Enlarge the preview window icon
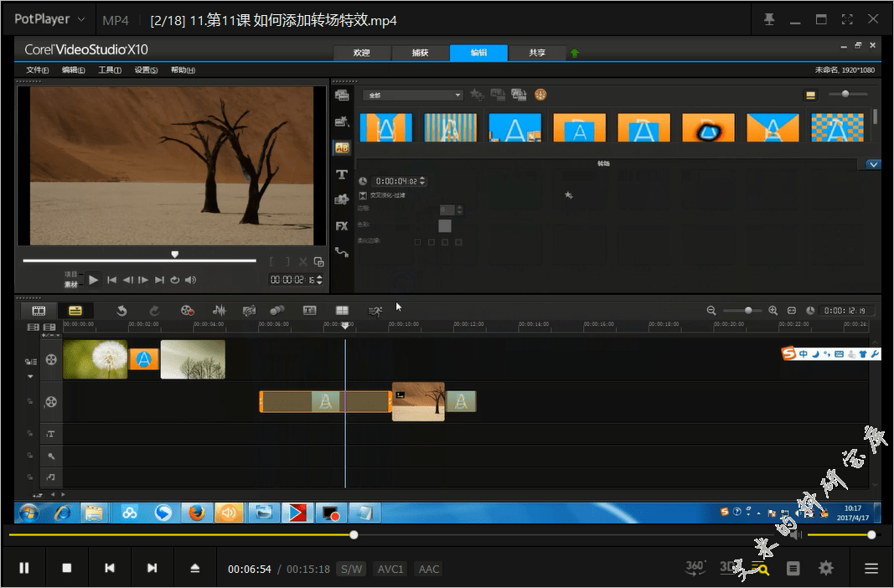894x588 pixels. click(x=318, y=261)
